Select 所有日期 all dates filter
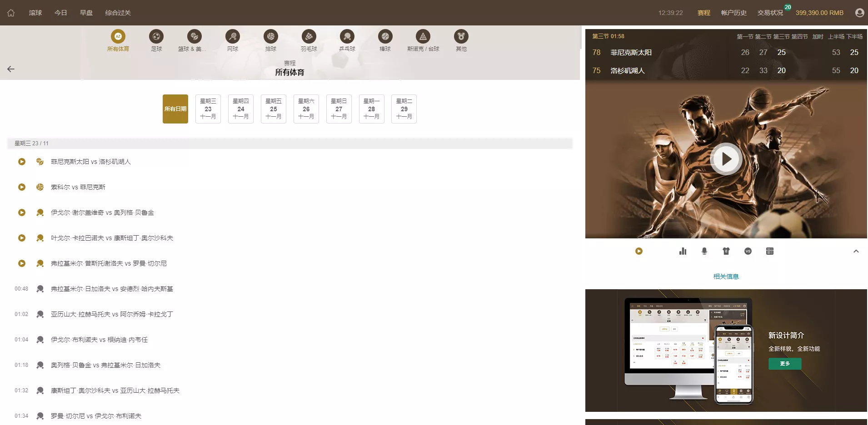This screenshot has height=425, width=868. [x=175, y=109]
